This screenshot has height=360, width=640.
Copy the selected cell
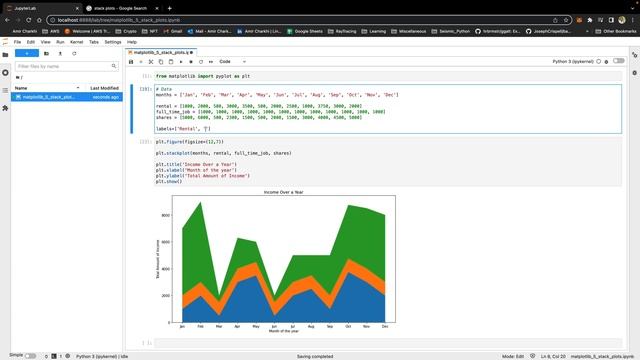[x=161, y=62]
